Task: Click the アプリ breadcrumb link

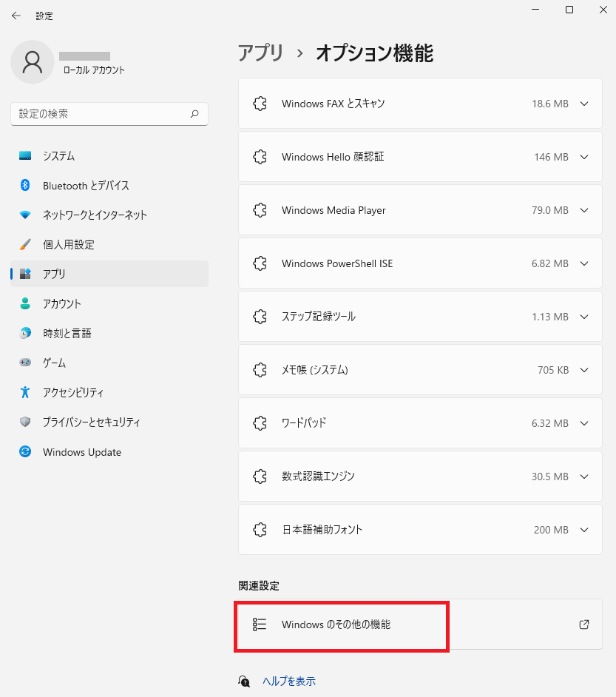Action: coord(261,53)
